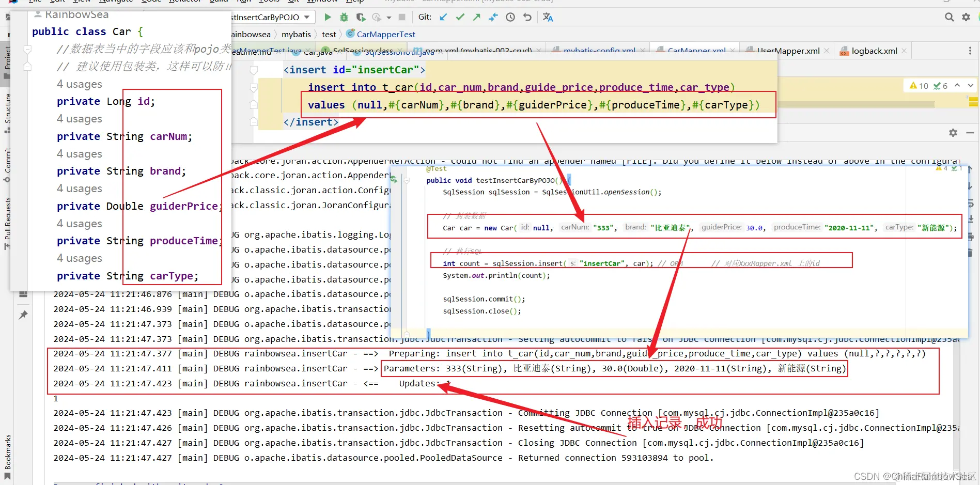Push commits with the green Git arrow
980x485 pixels.
(x=476, y=17)
